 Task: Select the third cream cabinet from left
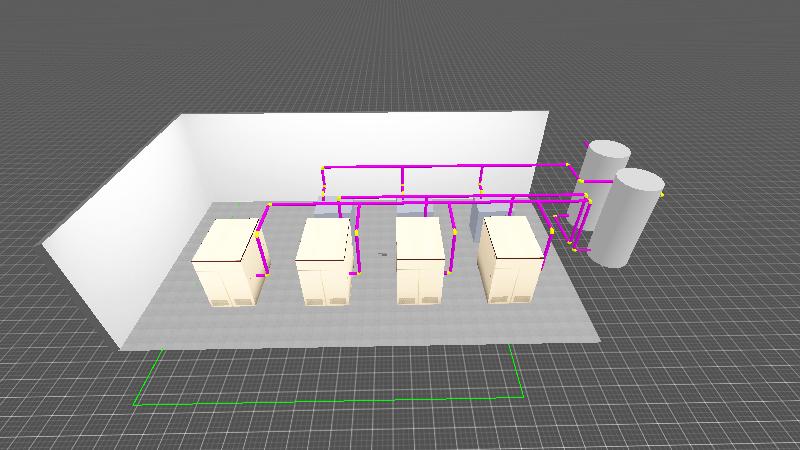(419, 261)
